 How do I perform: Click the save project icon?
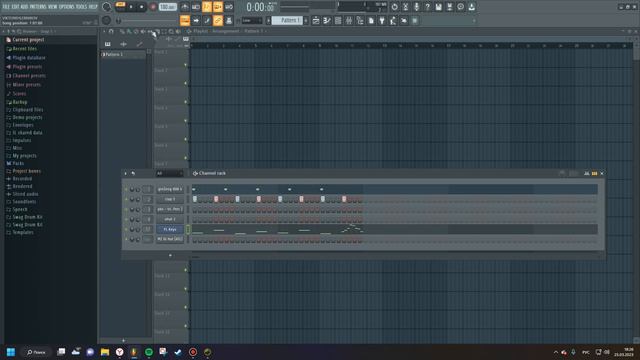tap(438, 7)
